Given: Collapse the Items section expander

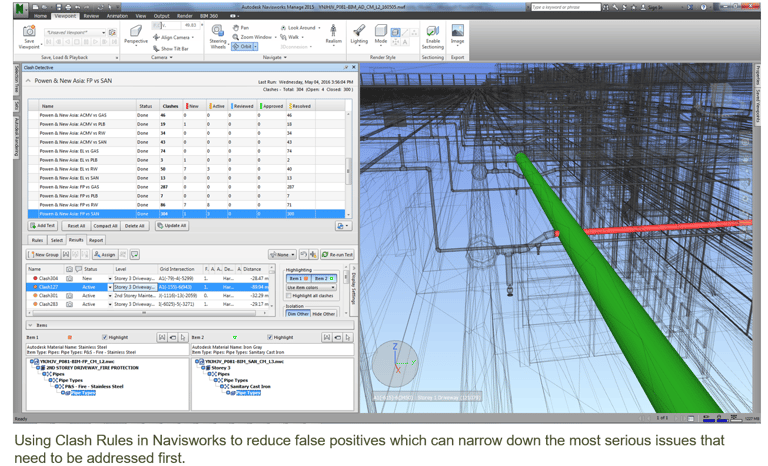Looking at the screenshot, I should (31, 325).
